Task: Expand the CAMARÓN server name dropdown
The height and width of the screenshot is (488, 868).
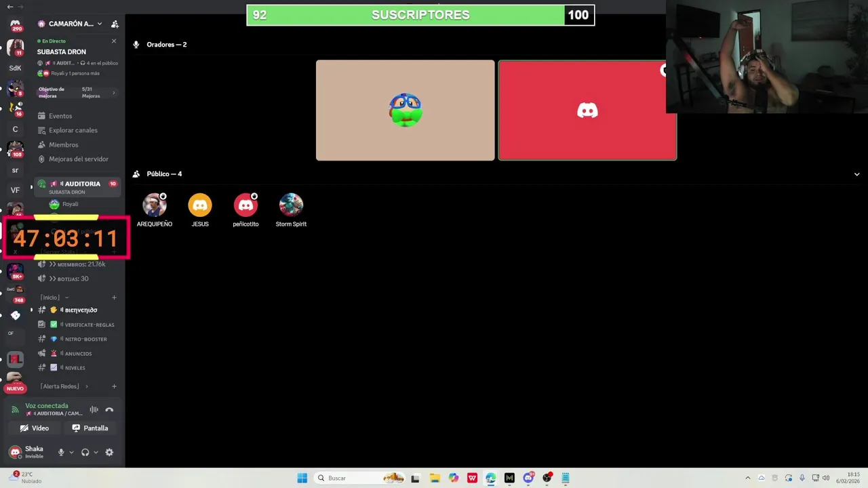Action: [x=100, y=24]
